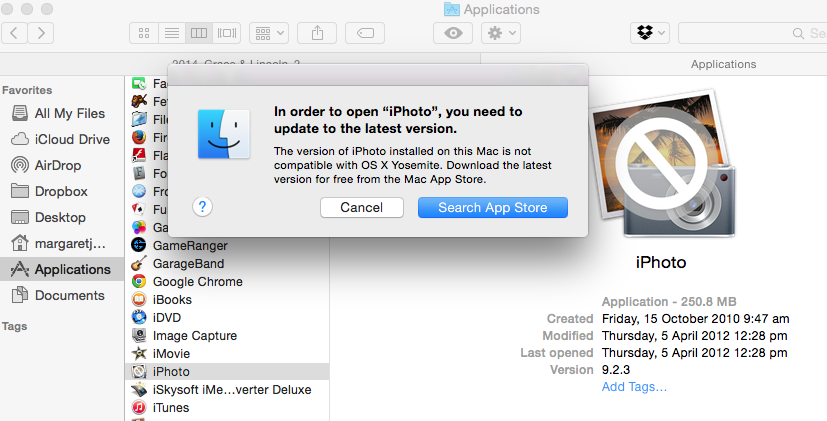Image resolution: width=827 pixels, height=421 pixels.
Task: Click the Finder face icon in dialog
Action: (x=224, y=134)
